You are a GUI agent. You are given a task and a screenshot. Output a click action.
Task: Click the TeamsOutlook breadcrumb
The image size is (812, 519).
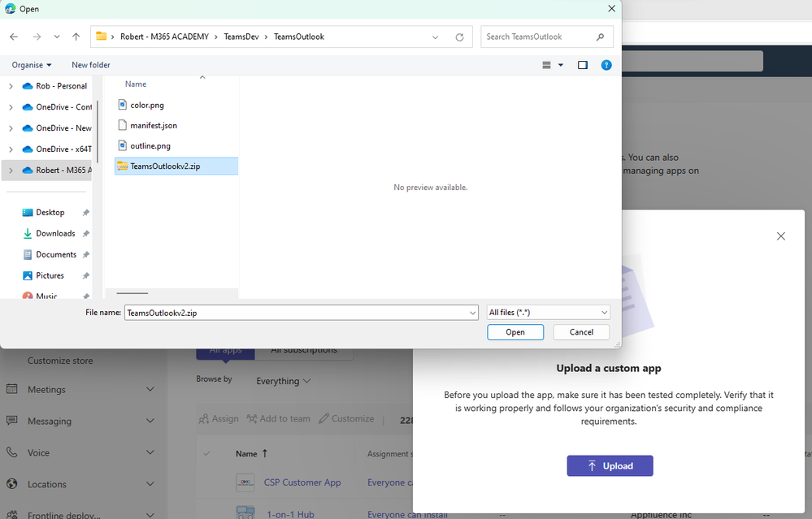point(299,37)
